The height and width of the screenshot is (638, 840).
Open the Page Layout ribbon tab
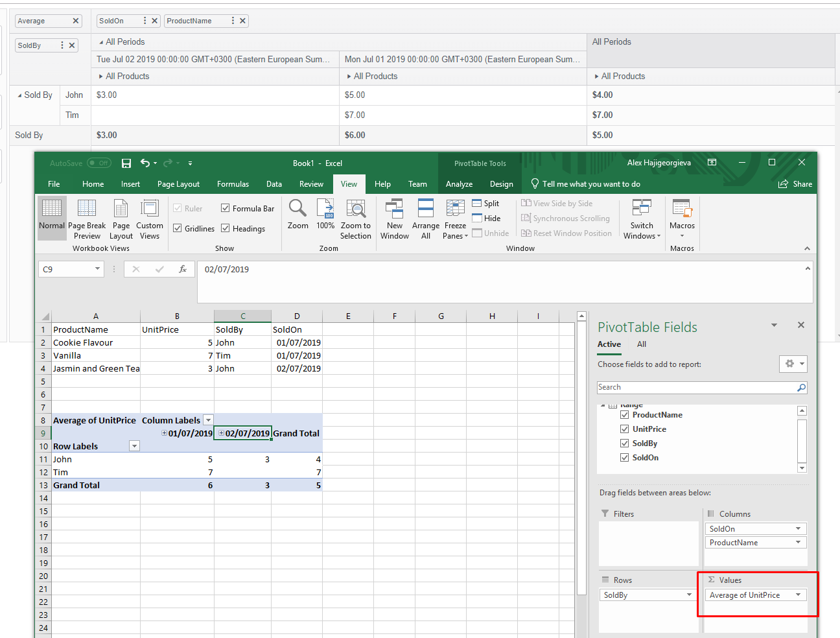(178, 184)
